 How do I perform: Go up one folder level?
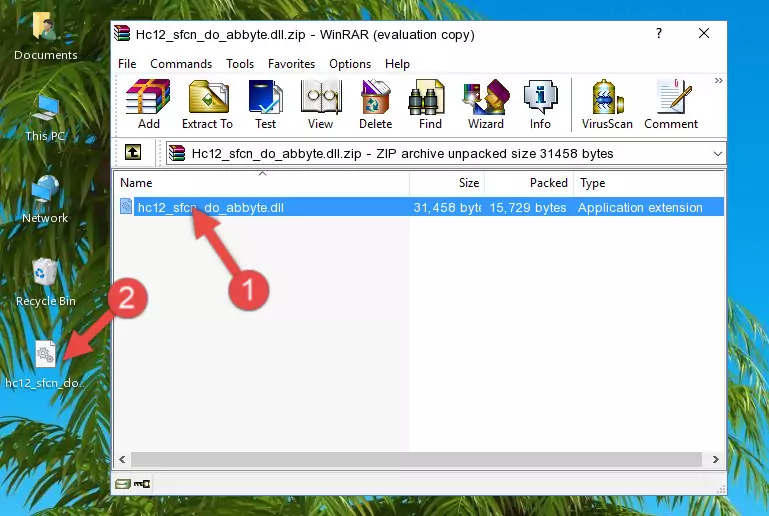tap(133, 153)
